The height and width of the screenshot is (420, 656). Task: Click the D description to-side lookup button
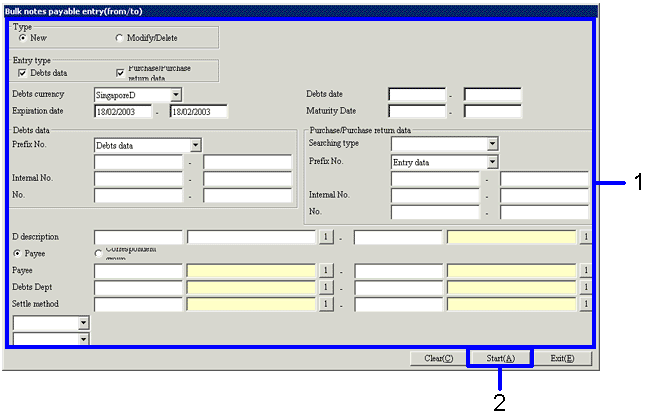[x=586, y=237]
